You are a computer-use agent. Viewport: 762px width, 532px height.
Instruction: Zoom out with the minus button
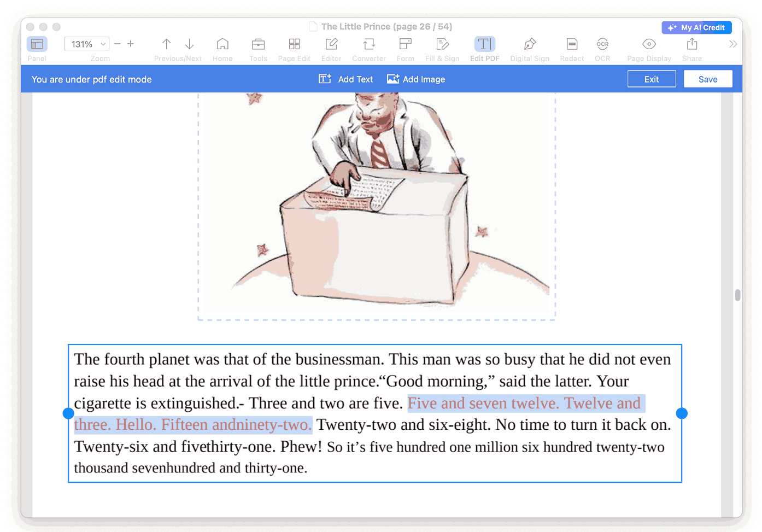[117, 44]
